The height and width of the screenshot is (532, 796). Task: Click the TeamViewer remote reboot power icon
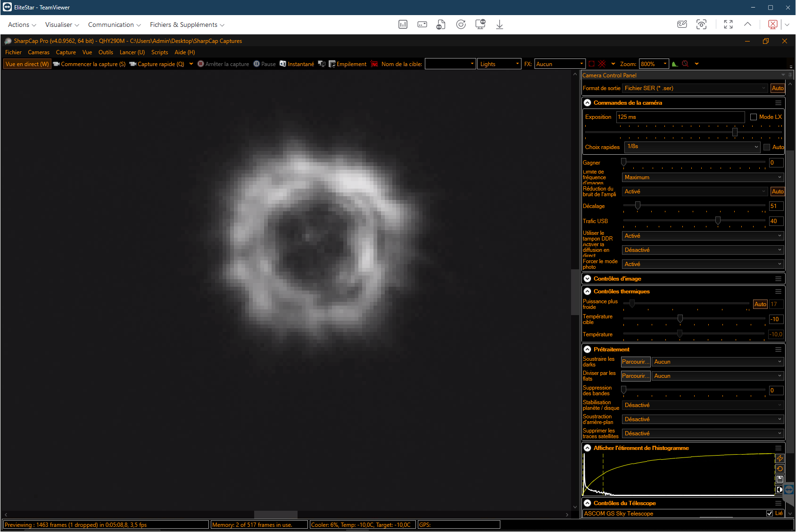click(461, 25)
